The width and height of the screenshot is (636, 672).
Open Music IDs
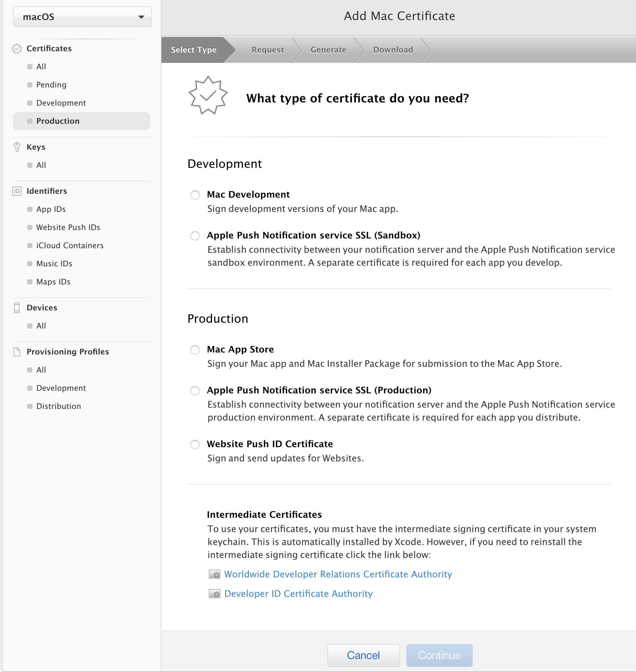coord(54,264)
